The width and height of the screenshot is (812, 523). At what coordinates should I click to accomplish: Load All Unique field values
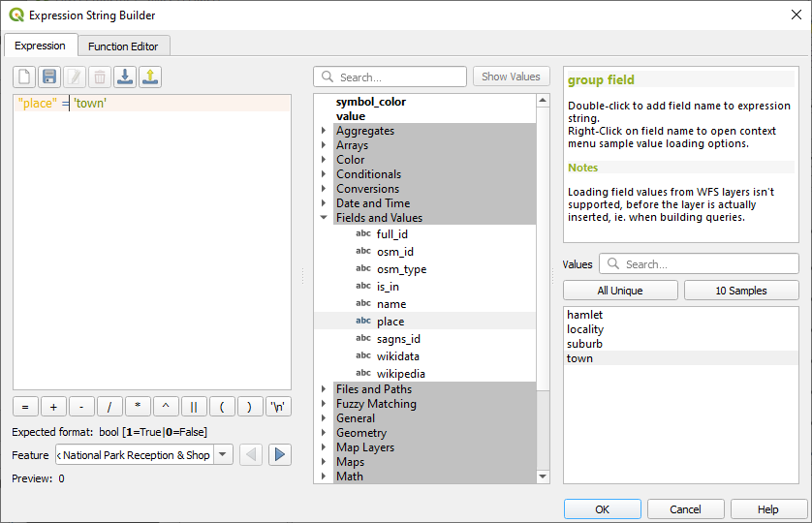tap(620, 291)
